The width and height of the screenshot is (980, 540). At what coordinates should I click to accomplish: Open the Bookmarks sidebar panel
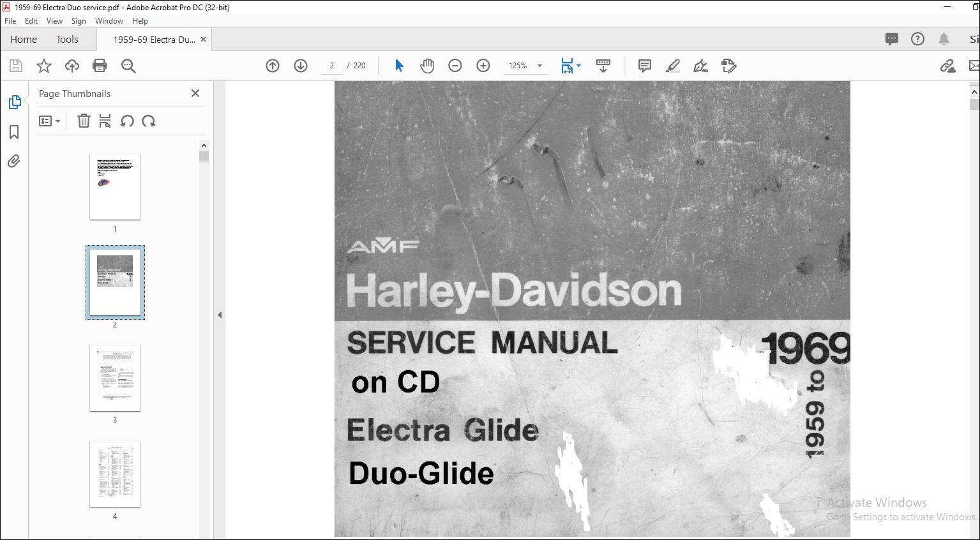coord(14,132)
